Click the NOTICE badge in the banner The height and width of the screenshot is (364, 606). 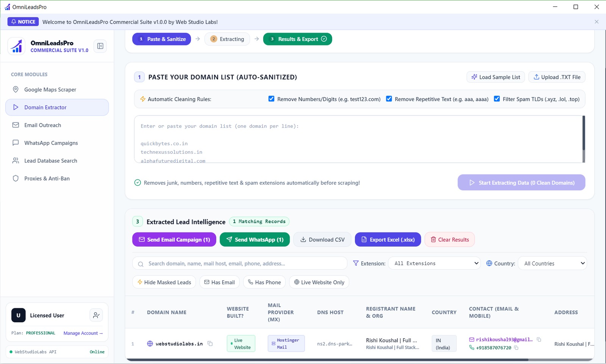click(x=23, y=22)
